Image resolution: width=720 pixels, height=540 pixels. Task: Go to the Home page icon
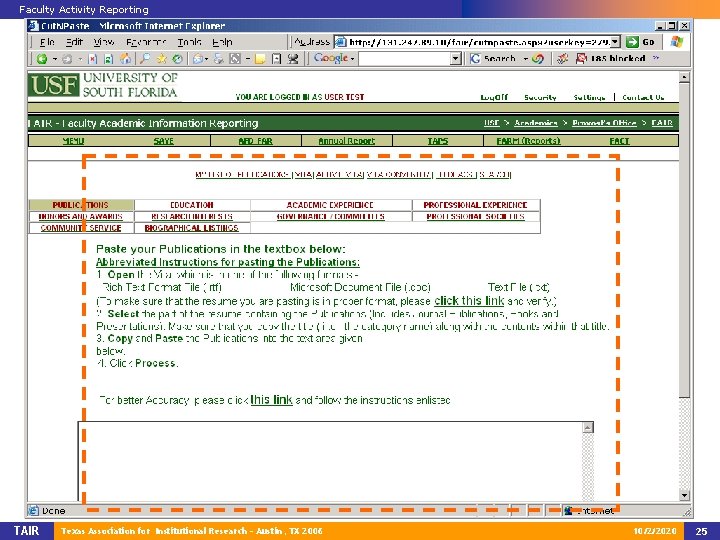click(x=125, y=58)
